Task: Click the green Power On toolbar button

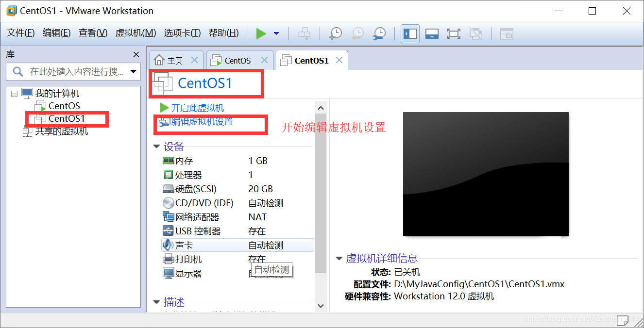Action: click(x=261, y=33)
